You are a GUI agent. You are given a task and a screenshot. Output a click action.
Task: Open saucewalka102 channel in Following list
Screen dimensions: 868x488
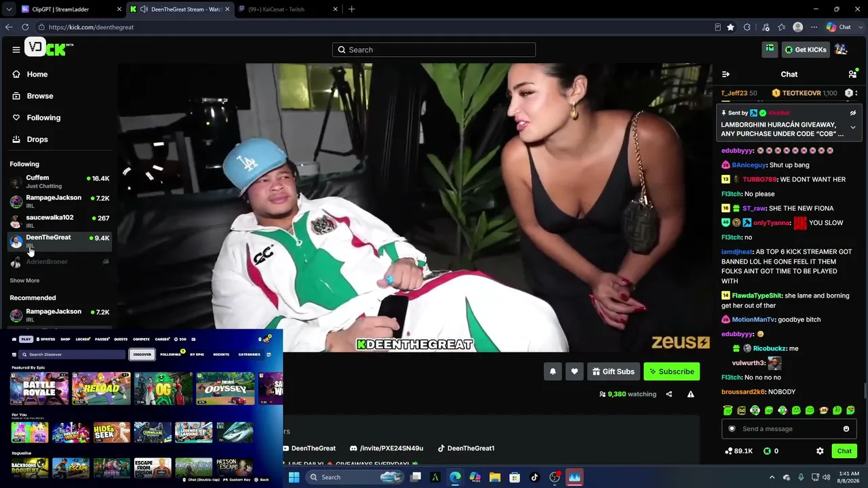(x=60, y=221)
